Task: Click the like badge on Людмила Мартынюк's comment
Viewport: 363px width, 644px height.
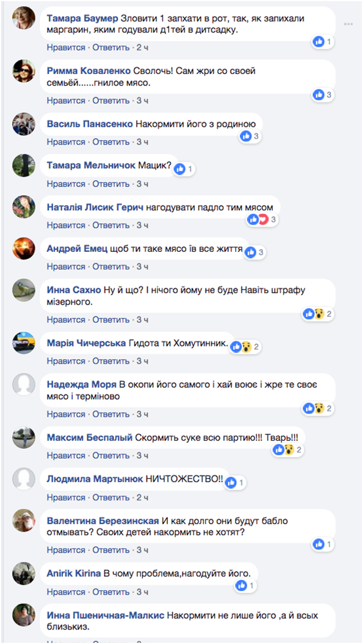Action: point(235,482)
